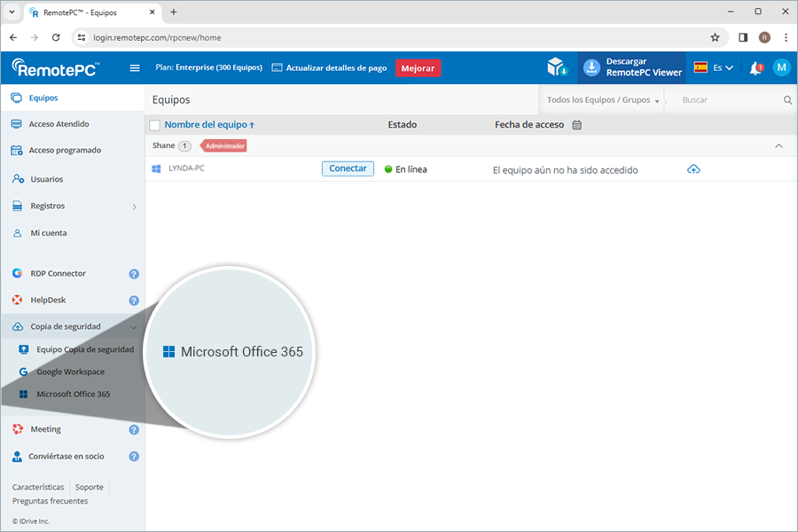Open the Todos los Equipos / Grupos dropdown

tap(601, 100)
